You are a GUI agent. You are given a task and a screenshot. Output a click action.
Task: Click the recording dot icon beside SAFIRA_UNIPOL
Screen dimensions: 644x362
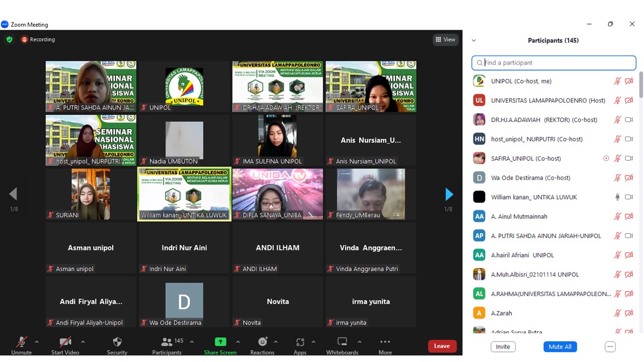tap(606, 158)
